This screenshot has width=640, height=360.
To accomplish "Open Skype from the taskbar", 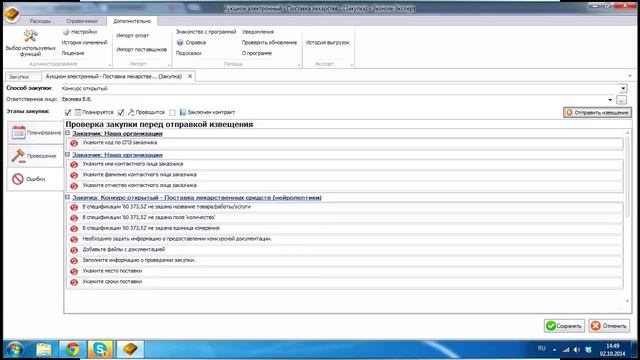I will (x=100, y=349).
